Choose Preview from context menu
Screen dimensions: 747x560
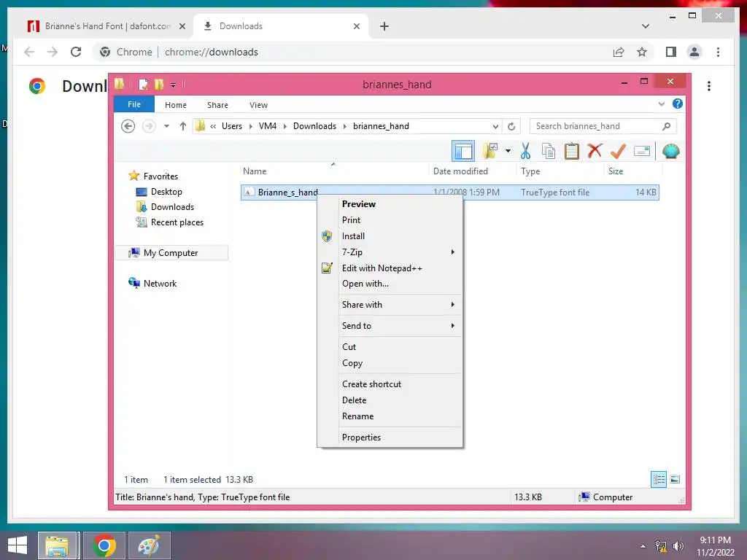[390, 204]
